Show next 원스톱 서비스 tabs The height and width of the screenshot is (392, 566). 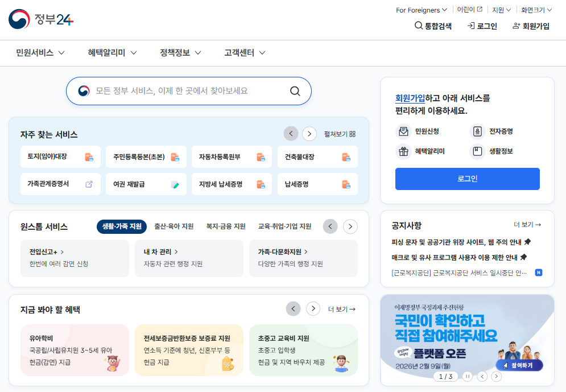pyautogui.click(x=350, y=226)
